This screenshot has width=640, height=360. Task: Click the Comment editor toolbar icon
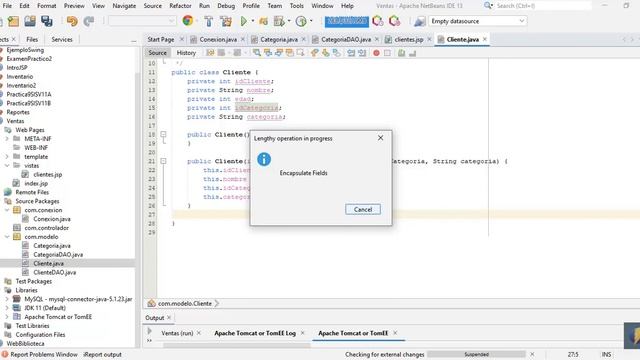tap(402, 53)
